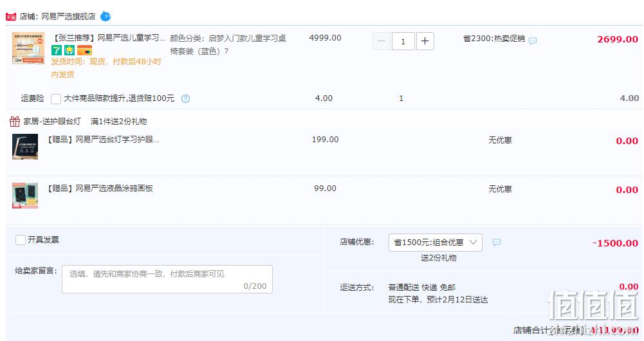Click the help question icon beside 退货赔100元
644x341 pixels.
tap(186, 98)
